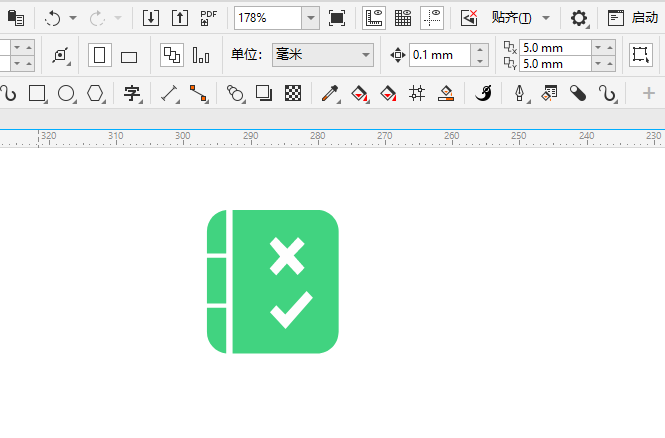Select the Interactive Fill tool
This screenshot has height=438, width=665.
tap(360, 93)
